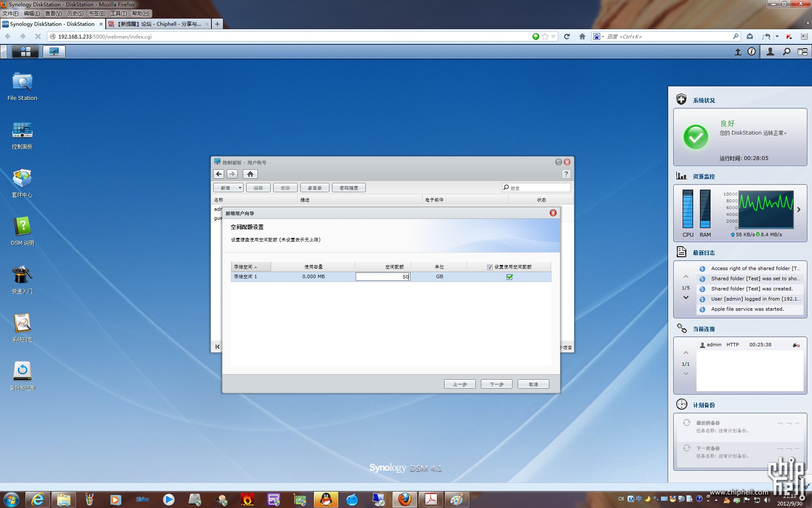Screen dimensions: 812x508
Task: Open the DSM 说明 help icon
Action: pyautogui.click(x=22, y=231)
